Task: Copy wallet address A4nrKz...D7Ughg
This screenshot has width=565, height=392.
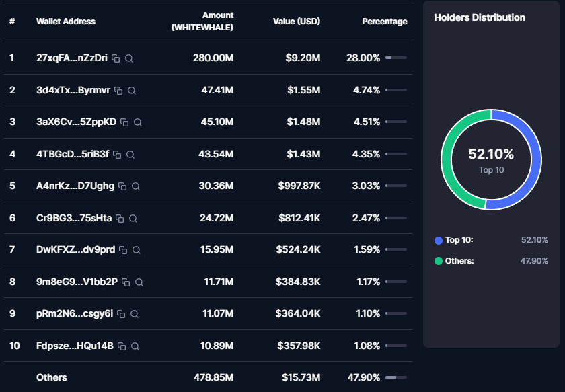Action: tap(122, 186)
